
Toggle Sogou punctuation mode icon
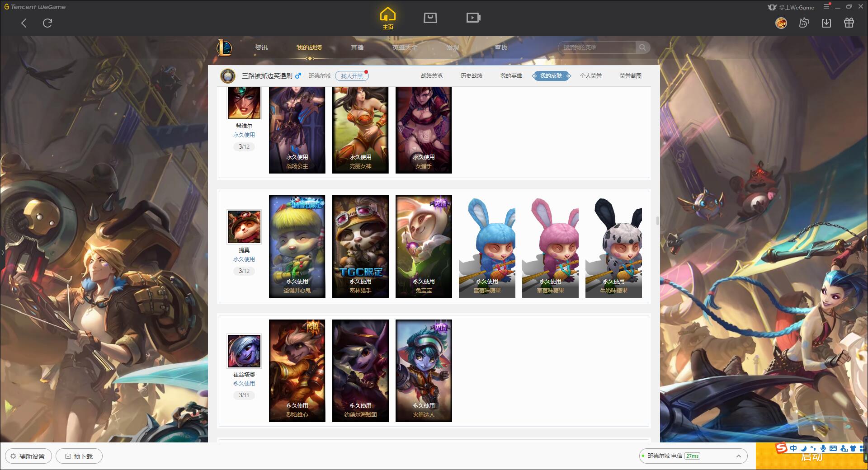point(813,448)
